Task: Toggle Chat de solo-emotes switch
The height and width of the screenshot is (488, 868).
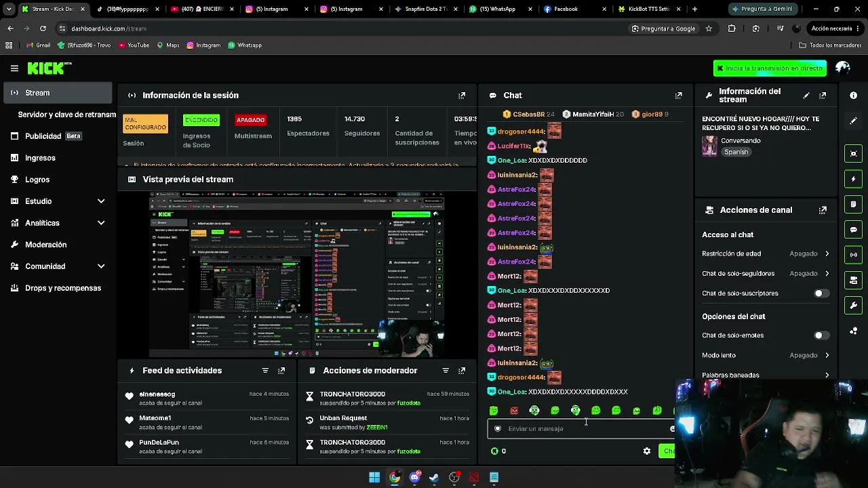Action: [821, 335]
